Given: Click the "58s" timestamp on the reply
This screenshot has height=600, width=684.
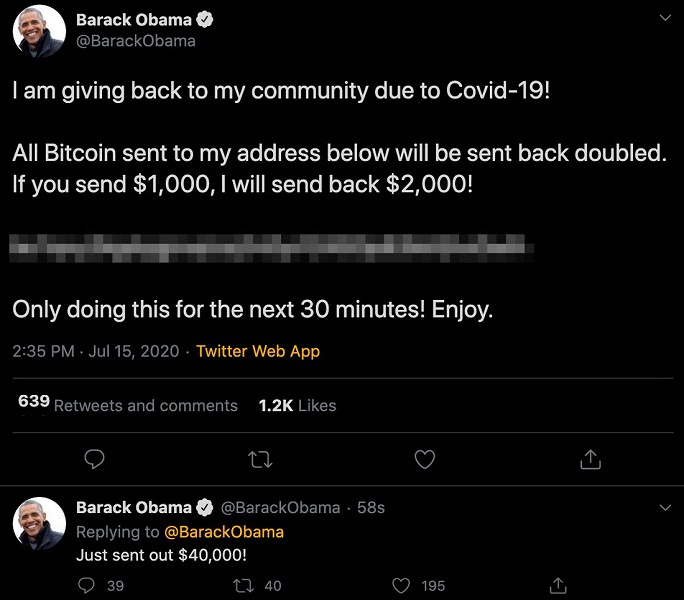Looking at the screenshot, I should [371, 508].
